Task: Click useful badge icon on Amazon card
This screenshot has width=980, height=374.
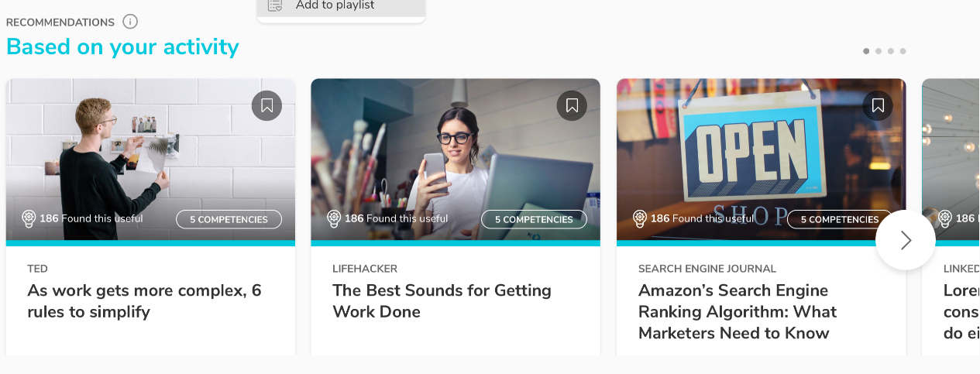Action: [640, 218]
